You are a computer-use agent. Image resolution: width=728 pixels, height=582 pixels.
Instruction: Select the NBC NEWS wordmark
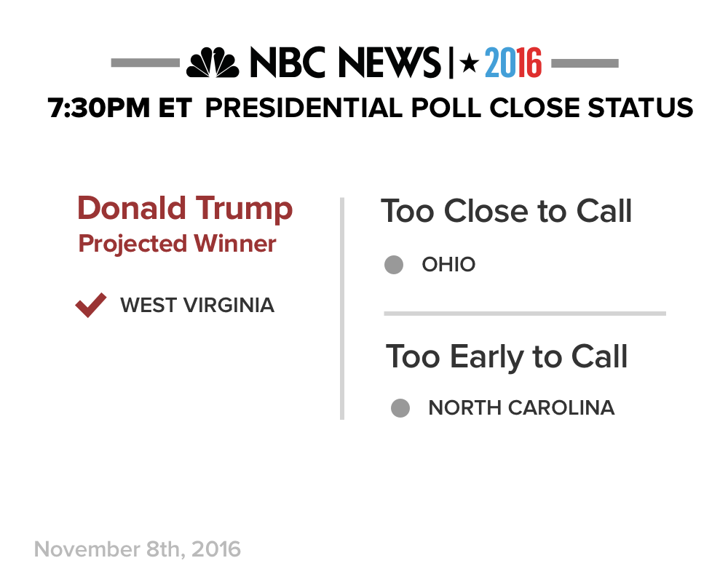click(345, 62)
